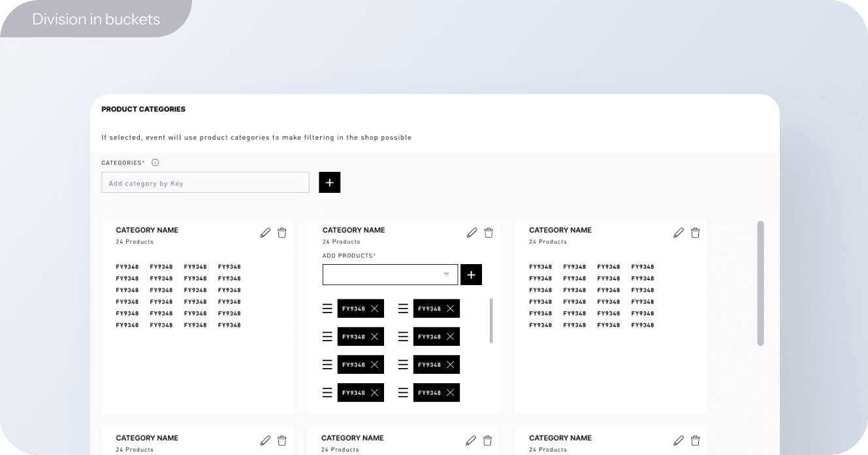This screenshot has width=868, height=455.
Task: Remove third-row right FY9348 chip with X
Action: point(450,365)
